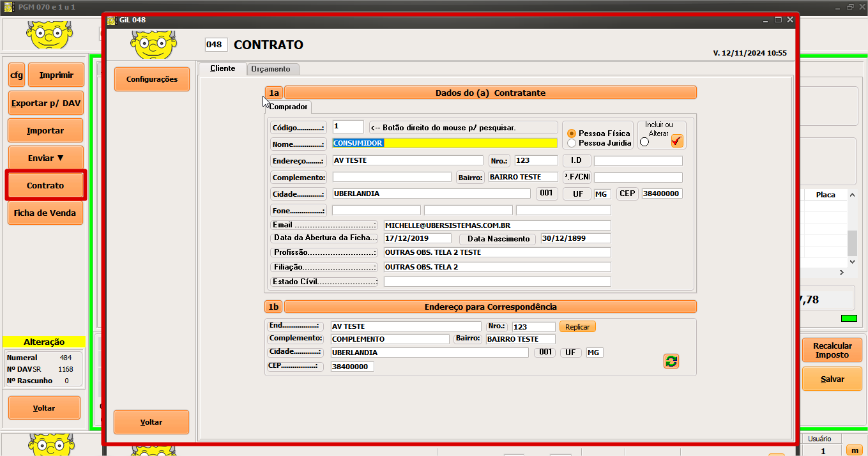Screen dimensions: 868x456
Task: Click the mascot logo beside CONTRATO title
Action: pos(153,44)
